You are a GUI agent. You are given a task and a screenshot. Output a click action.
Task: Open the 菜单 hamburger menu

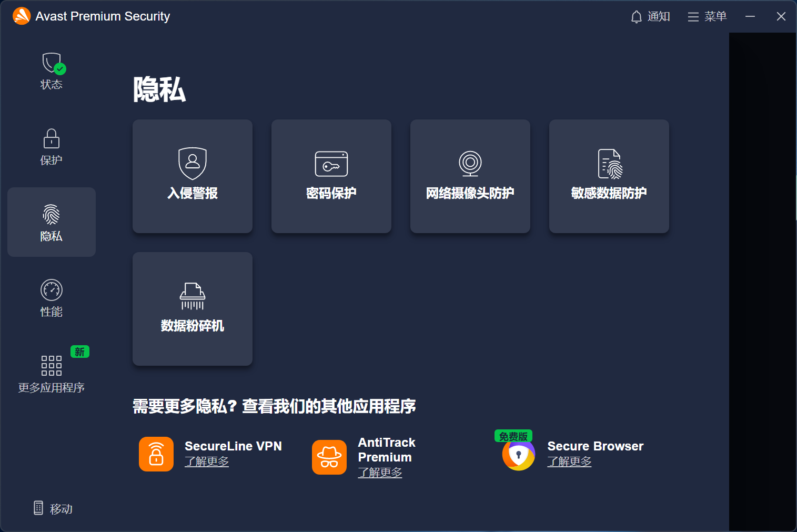[x=707, y=17]
